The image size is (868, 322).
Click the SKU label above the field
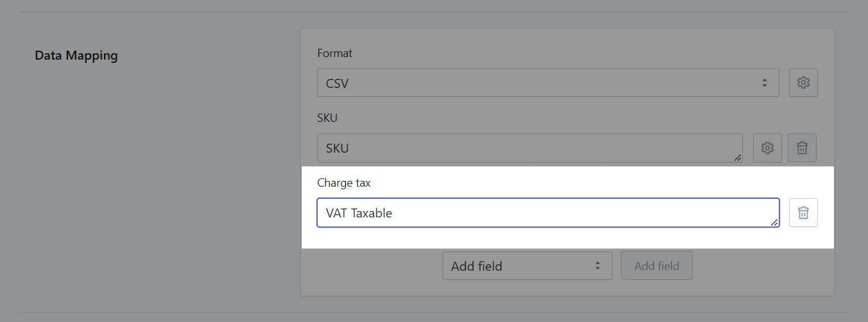point(327,118)
